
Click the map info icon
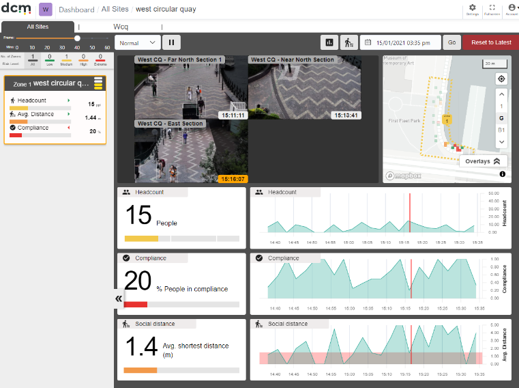502,174
